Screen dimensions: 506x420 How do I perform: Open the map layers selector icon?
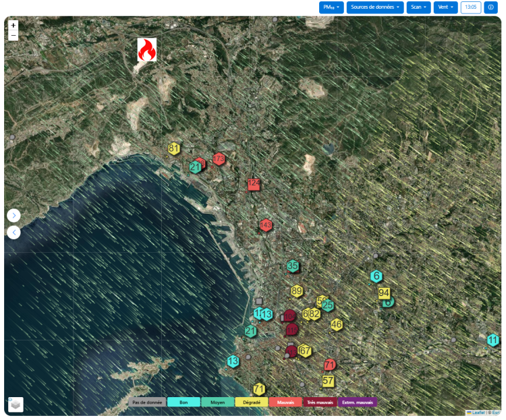pos(16,404)
